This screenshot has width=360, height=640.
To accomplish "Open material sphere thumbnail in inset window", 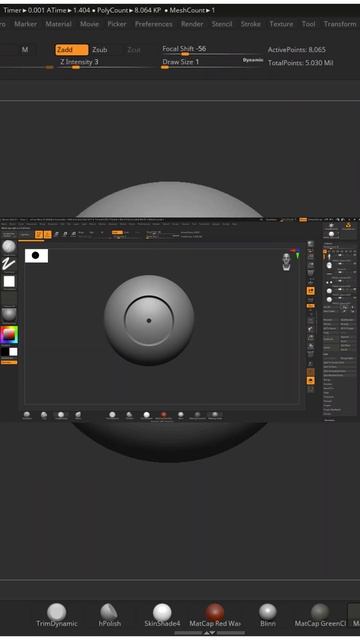I will 9,315.
